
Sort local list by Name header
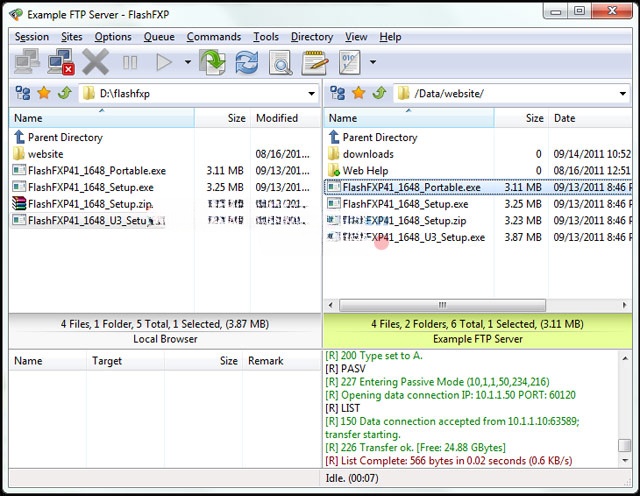pyautogui.click(x=102, y=118)
